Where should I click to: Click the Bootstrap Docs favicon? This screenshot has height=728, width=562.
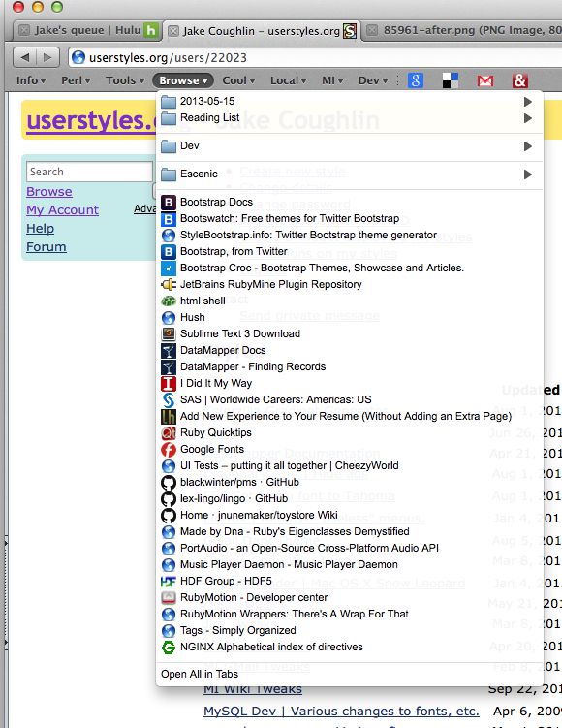(x=169, y=202)
